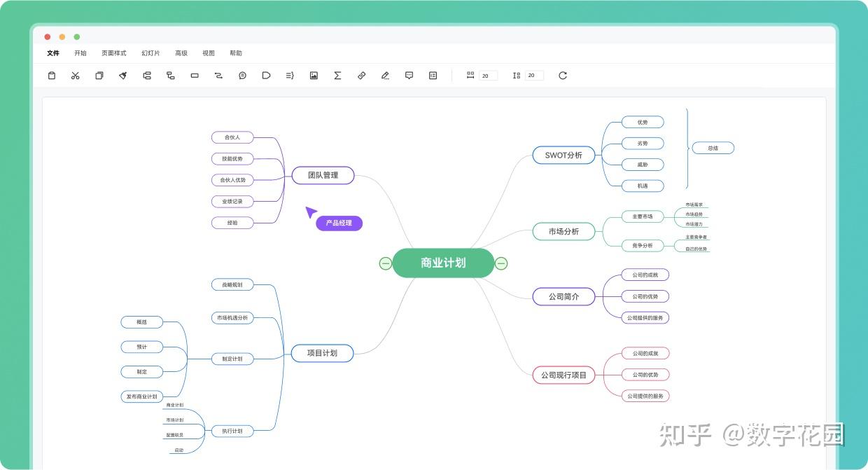868x470 pixels.
Task: Open the Comment bubble icon
Action: point(409,75)
